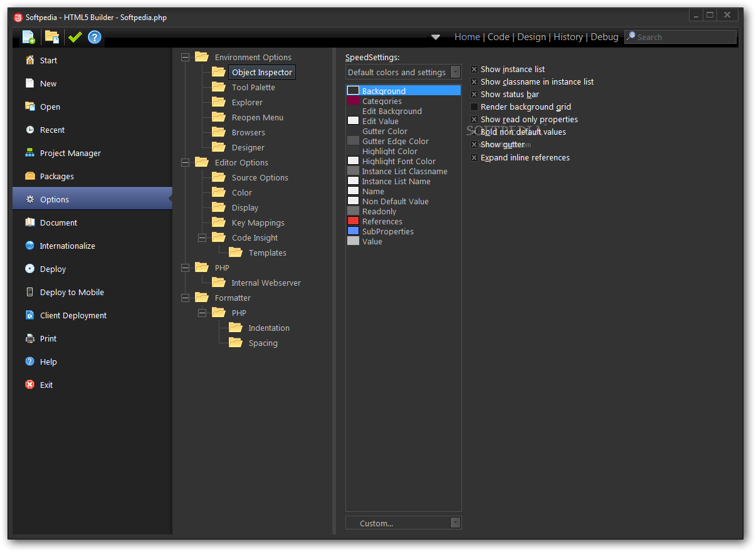Click the globe icon beside Internationalize
The height and width of the screenshot is (552, 756).
[29, 246]
